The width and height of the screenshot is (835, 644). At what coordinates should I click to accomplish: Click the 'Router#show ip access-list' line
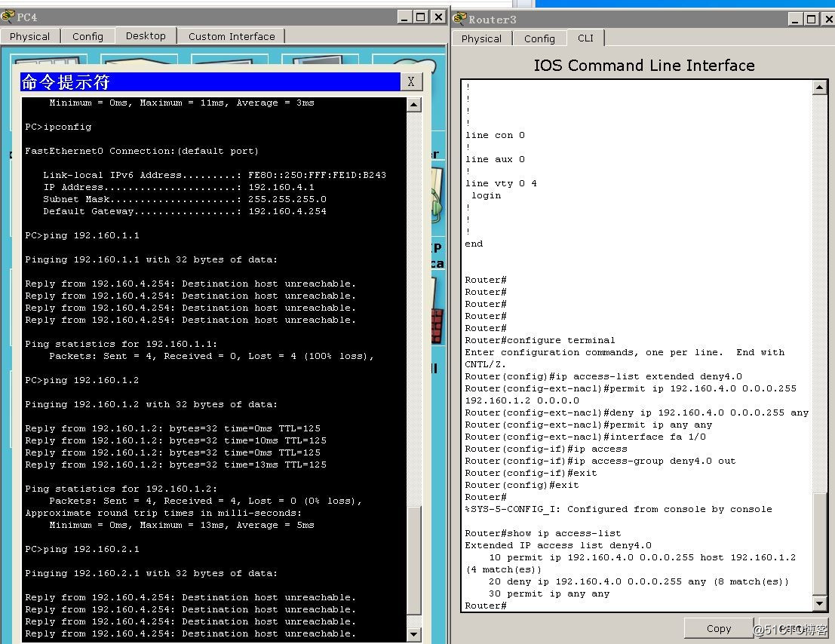tap(542, 533)
